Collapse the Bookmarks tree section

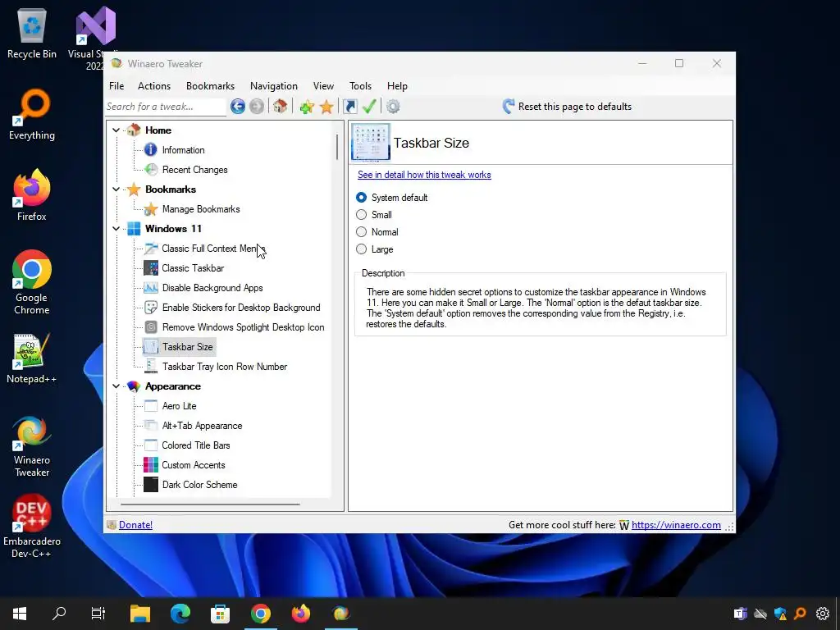click(116, 189)
